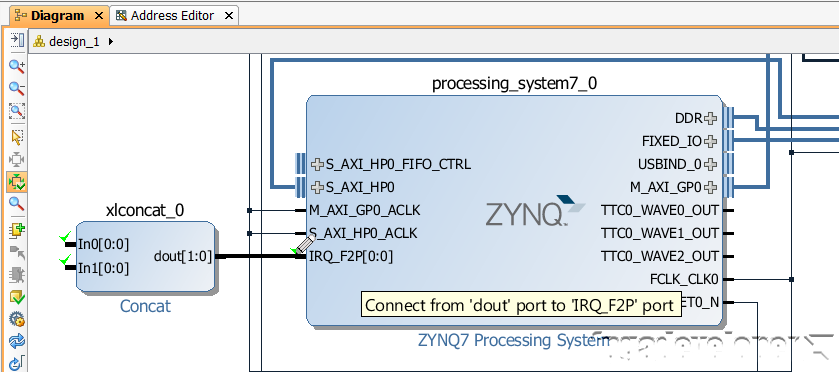839x372 pixels.
Task: Click the Concat block label
Action: (x=145, y=306)
